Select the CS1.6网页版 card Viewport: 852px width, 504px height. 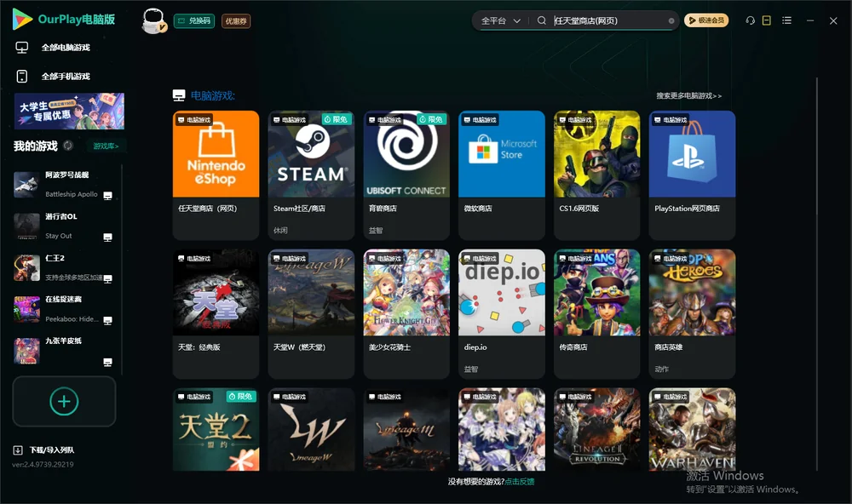[x=597, y=175]
